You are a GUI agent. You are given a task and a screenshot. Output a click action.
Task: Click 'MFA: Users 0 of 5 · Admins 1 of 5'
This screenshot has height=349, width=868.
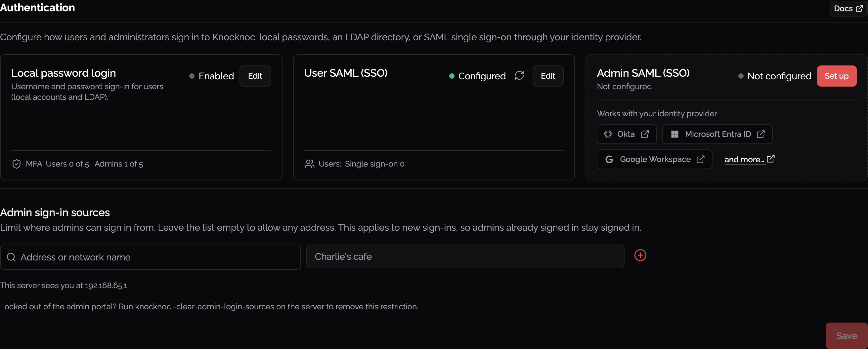pyautogui.click(x=84, y=164)
